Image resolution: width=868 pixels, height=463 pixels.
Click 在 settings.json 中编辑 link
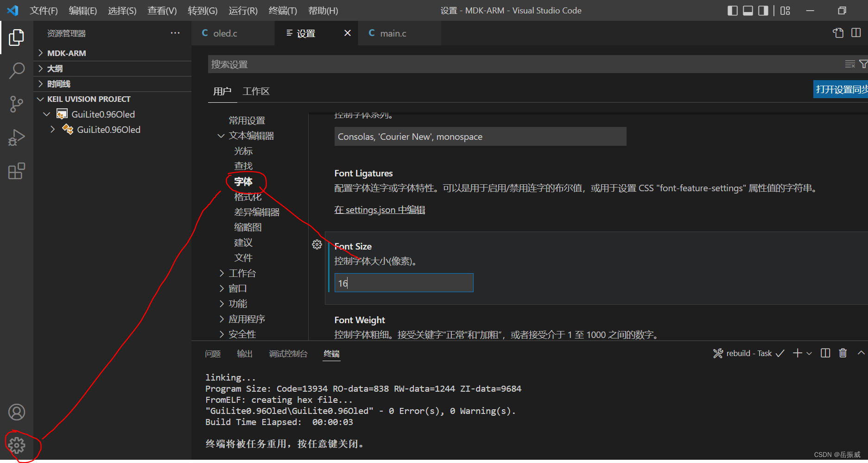click(380, 210)
